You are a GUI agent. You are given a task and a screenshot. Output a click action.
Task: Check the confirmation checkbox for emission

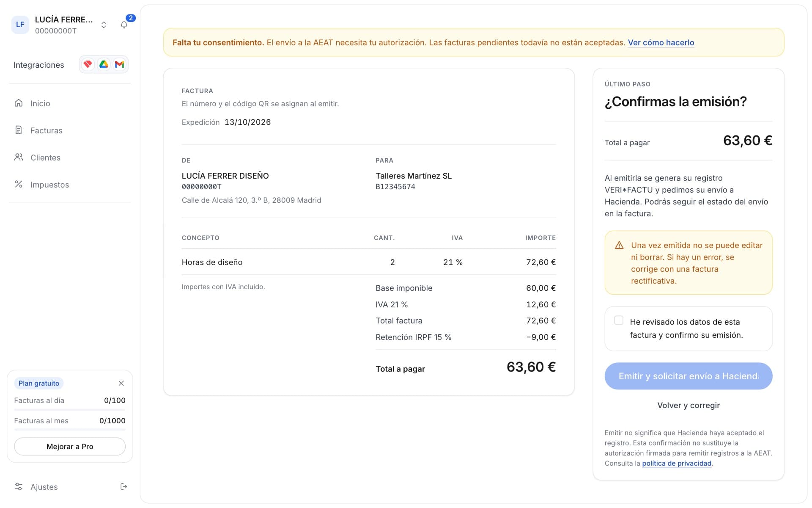619,320
